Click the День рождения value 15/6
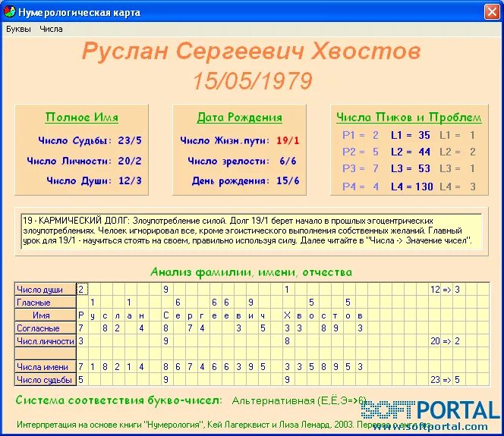Viewport: 504px width, 436px height. 288,180
